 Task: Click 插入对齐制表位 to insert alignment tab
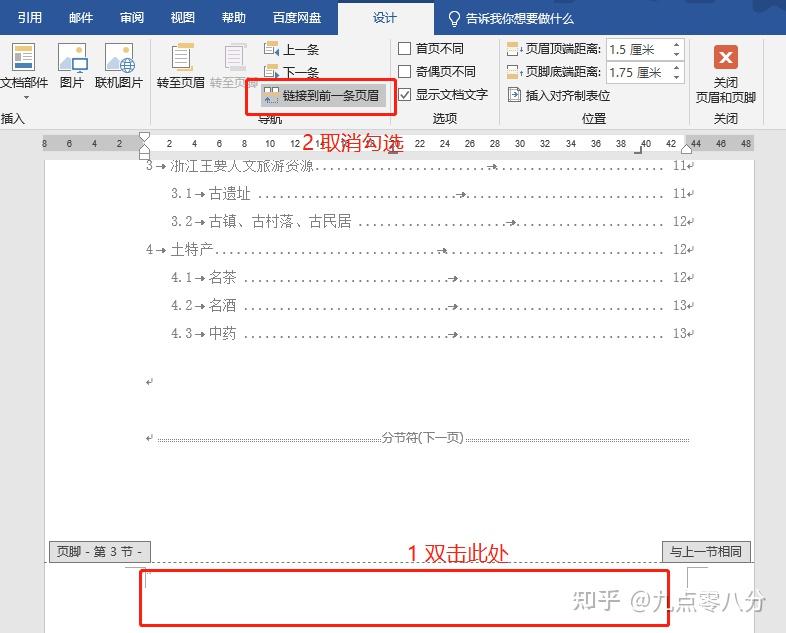558,95
